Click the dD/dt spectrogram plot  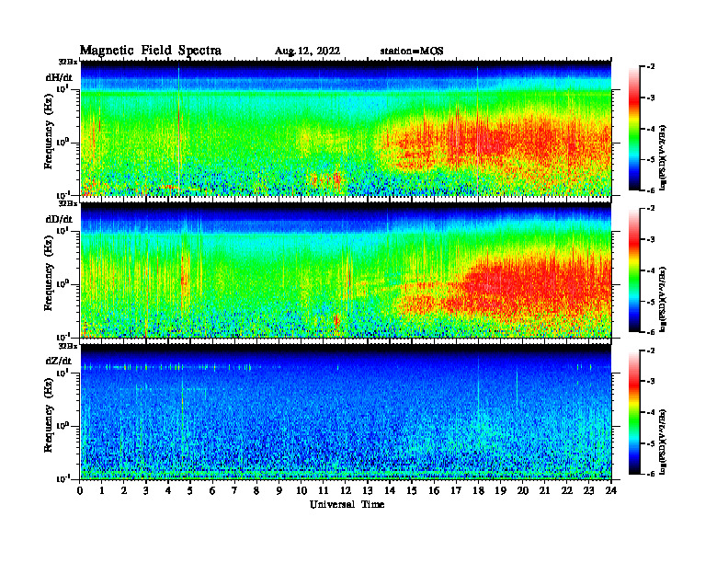(x=346, y=270)
